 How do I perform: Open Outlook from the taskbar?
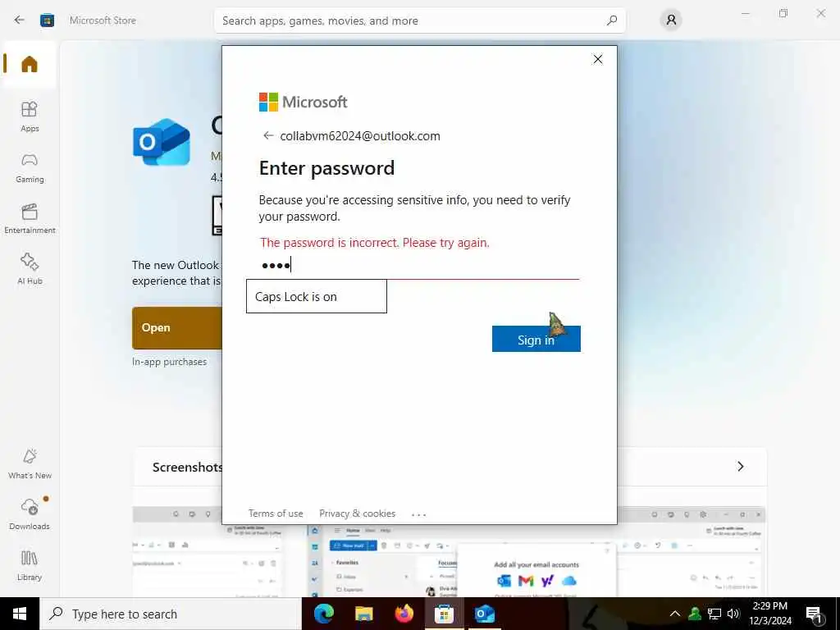click(x=484, y=614)
